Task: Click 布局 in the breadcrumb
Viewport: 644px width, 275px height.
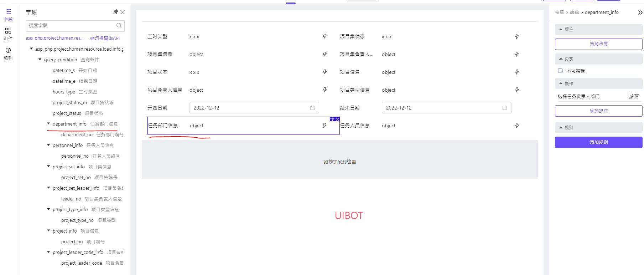Action: coord(560,12)
